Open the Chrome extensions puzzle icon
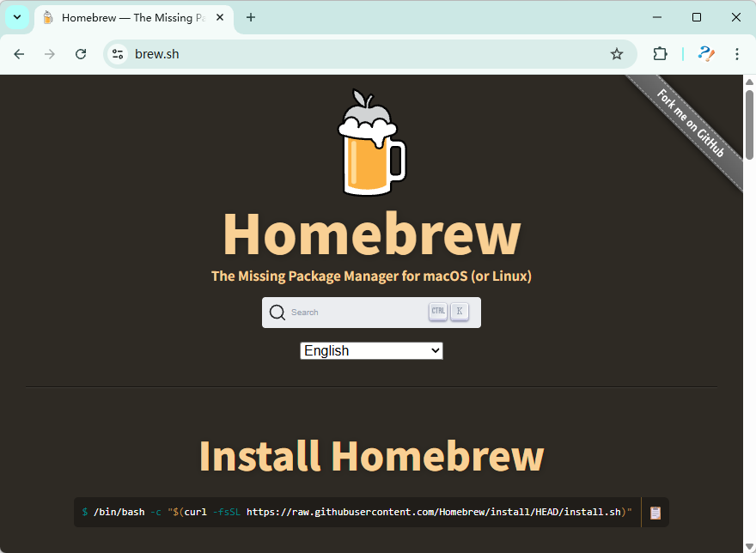This screenshot has width=756, height=553. pyautogui.click(x=660, y=53)
